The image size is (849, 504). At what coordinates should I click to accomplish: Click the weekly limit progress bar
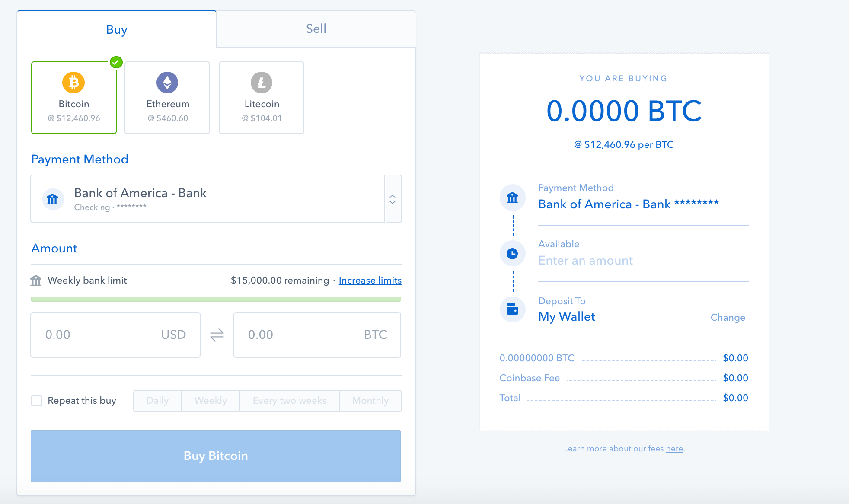216,299
